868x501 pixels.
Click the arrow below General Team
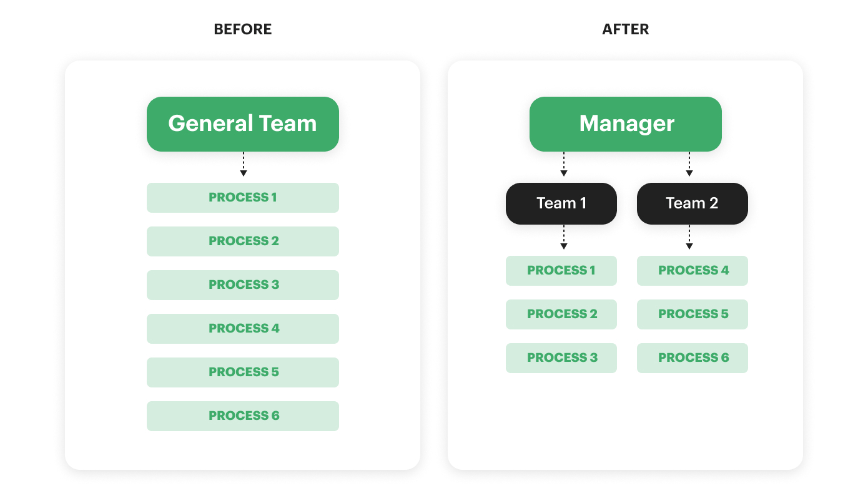[244, 165]
